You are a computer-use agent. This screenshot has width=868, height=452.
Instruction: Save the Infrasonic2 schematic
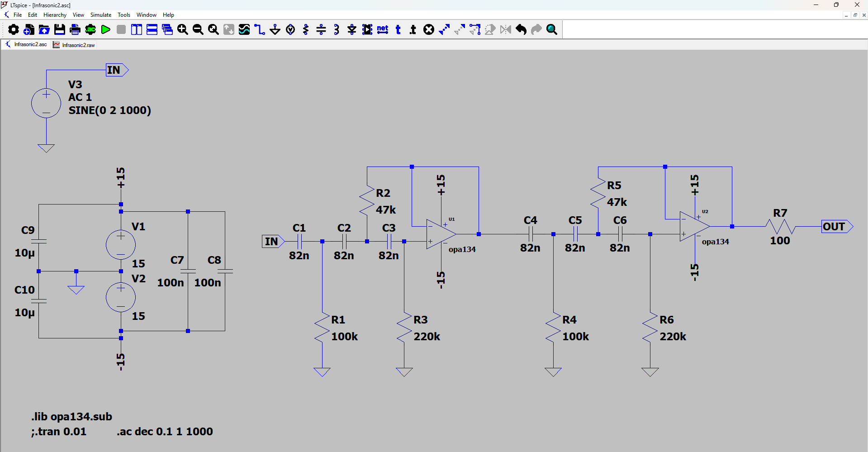coord(59,29)
